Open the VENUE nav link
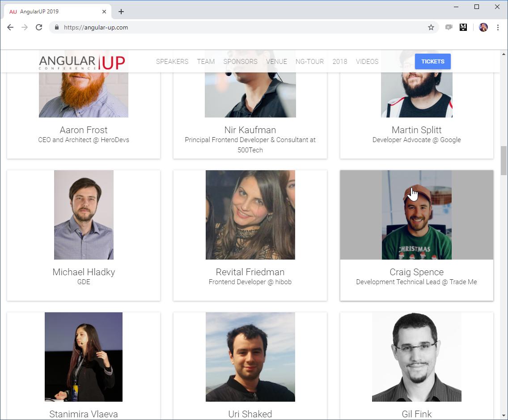Image resolution: width=508 pixels, height=420 pixels. (x=276, y=62)
